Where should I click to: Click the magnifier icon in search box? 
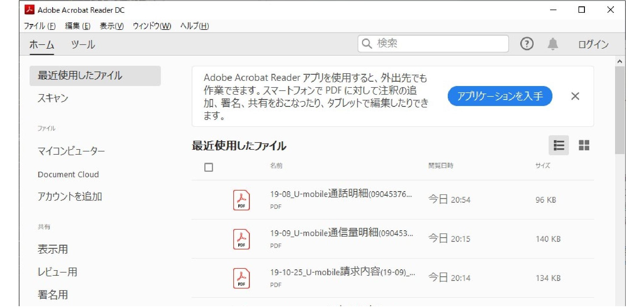[367, 44]
